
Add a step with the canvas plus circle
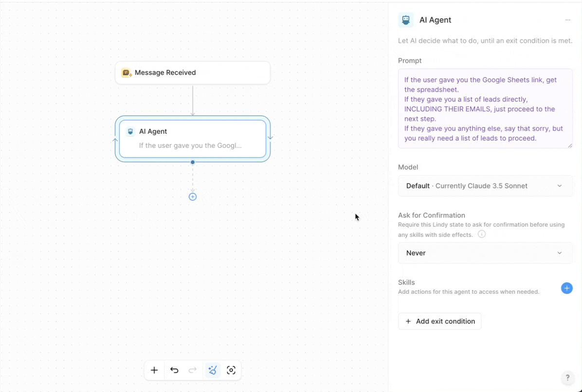[193, 197]
